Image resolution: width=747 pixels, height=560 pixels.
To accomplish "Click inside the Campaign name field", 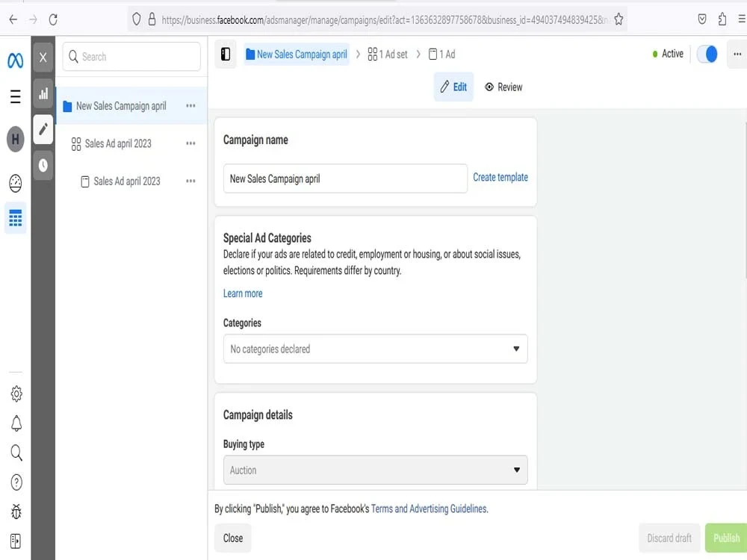I will pos(345,178).
